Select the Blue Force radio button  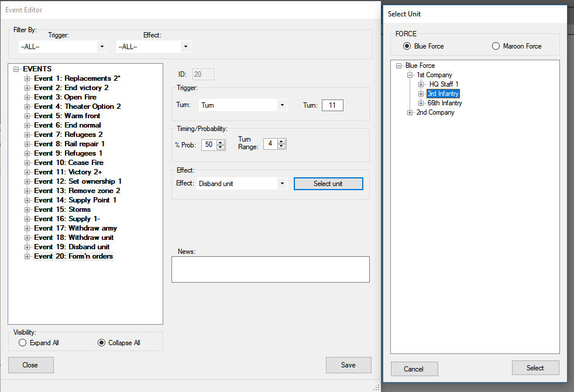pos(407,46)
